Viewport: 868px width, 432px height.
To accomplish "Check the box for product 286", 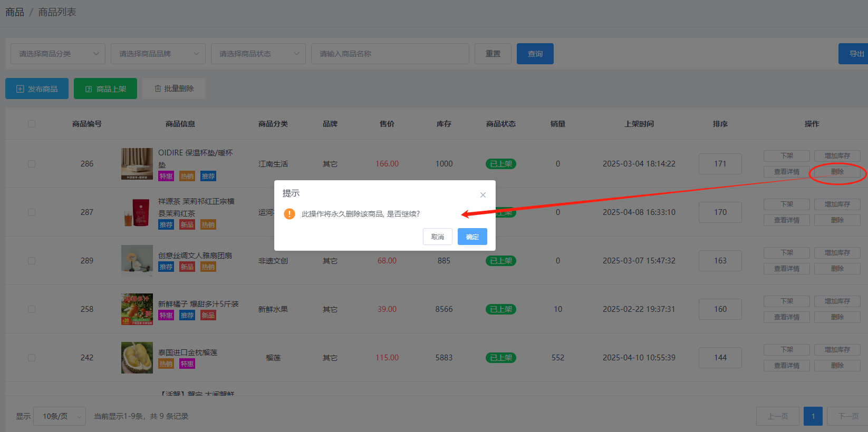I will 32,164.
